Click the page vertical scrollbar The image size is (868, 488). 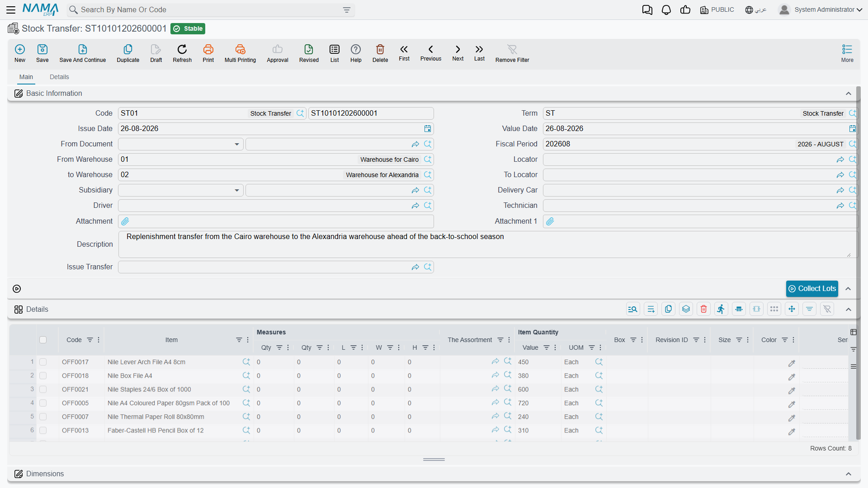click(x=858, y=262)
